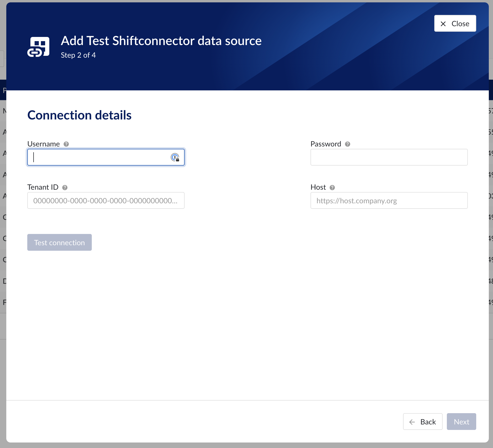Click the help icon next to Username
493x448 pixels.
point(66,144)
